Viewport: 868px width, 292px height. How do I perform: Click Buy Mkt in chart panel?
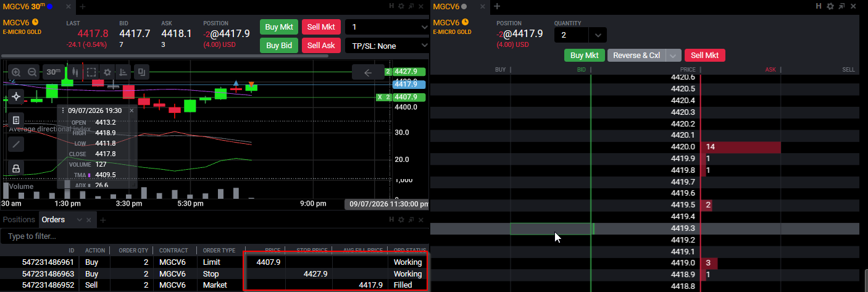(279, 27)
